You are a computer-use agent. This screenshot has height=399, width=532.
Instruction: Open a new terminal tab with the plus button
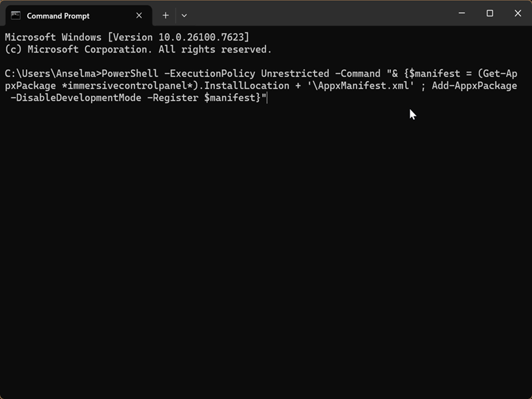pyautogui.click(x=165, y=15)
